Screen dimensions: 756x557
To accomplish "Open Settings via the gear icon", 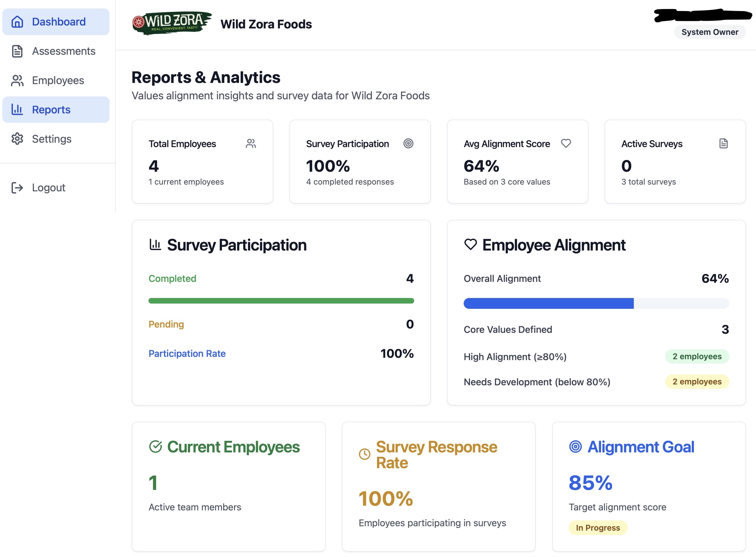I will (x=16, y=139).
